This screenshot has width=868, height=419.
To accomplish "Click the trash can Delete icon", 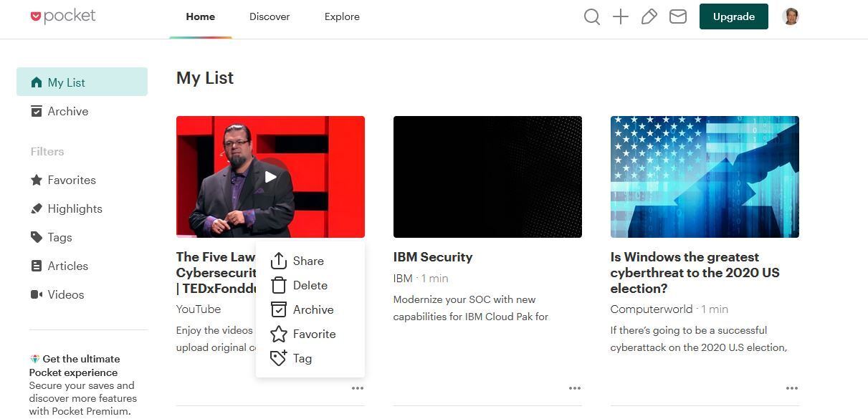I will [279, 285].
